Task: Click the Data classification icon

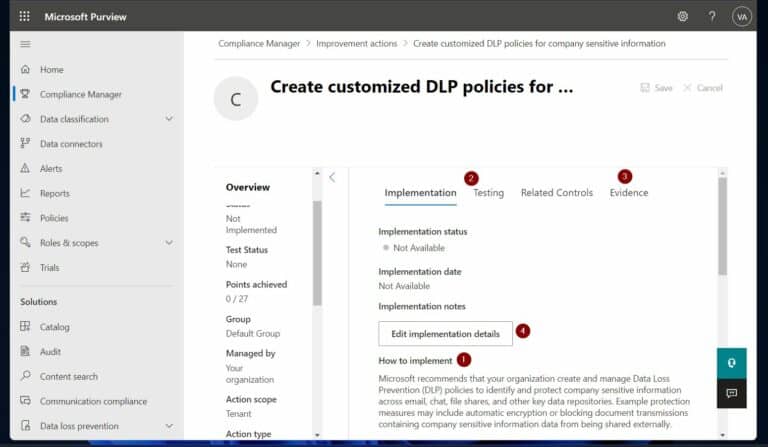Action: pyautogui.click(x=25, y=119)
